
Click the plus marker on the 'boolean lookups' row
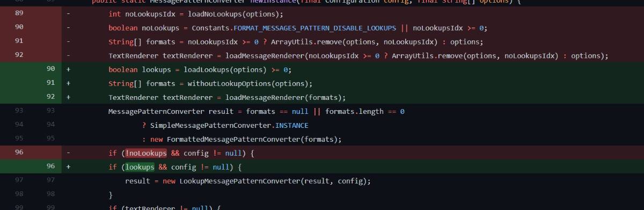(x=68, y=69)
